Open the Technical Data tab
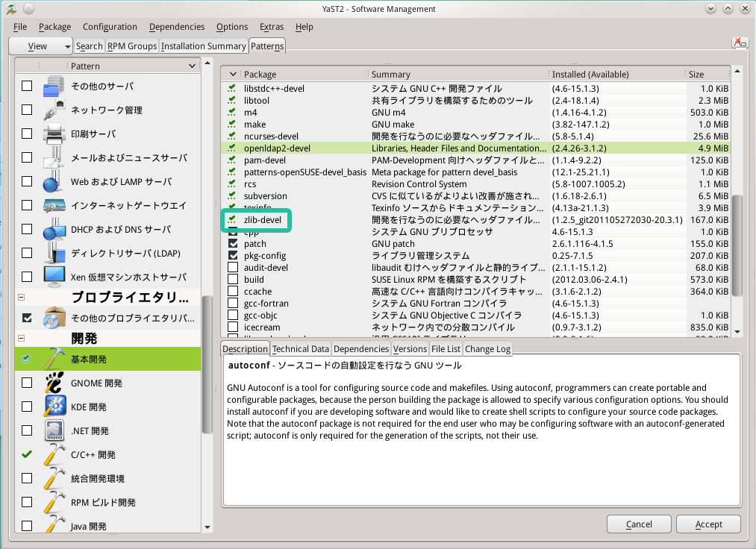The height and width of the screenshot is (549, 756). [300, 348]
